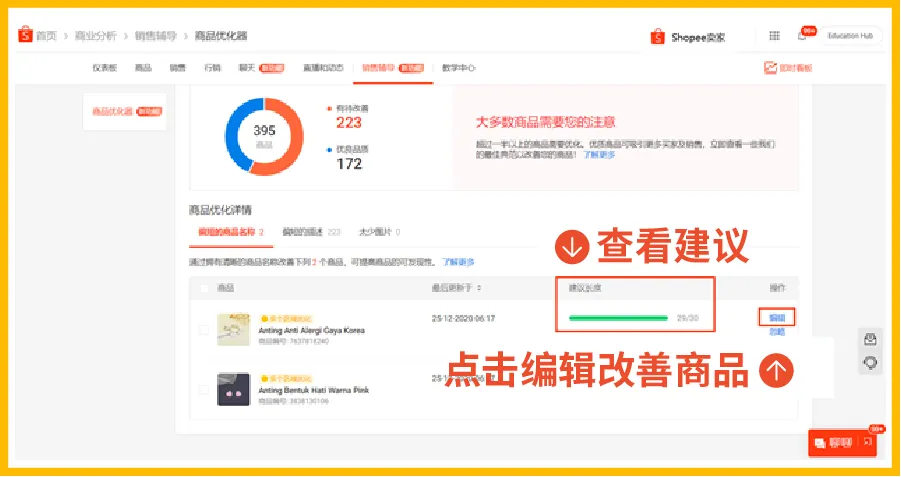Open the 商品 navigation tab
901x477 pixels.
click(143, 68)
